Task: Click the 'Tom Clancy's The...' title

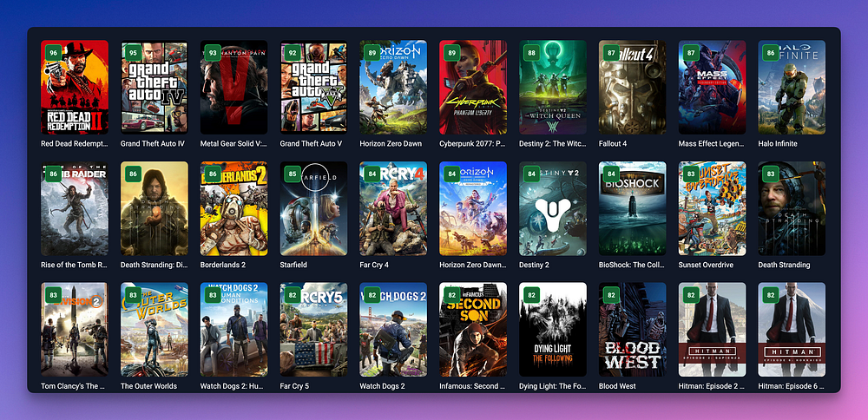Action: [73, 385]
